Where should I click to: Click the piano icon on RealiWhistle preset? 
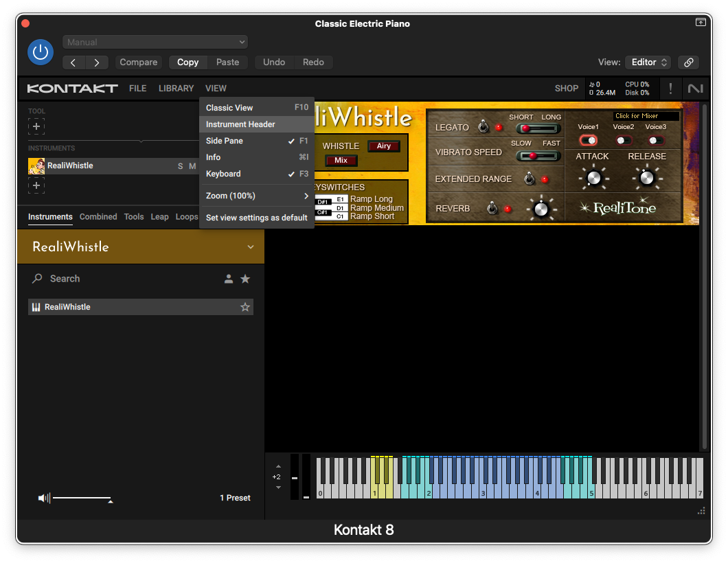(x=36, y=307)
